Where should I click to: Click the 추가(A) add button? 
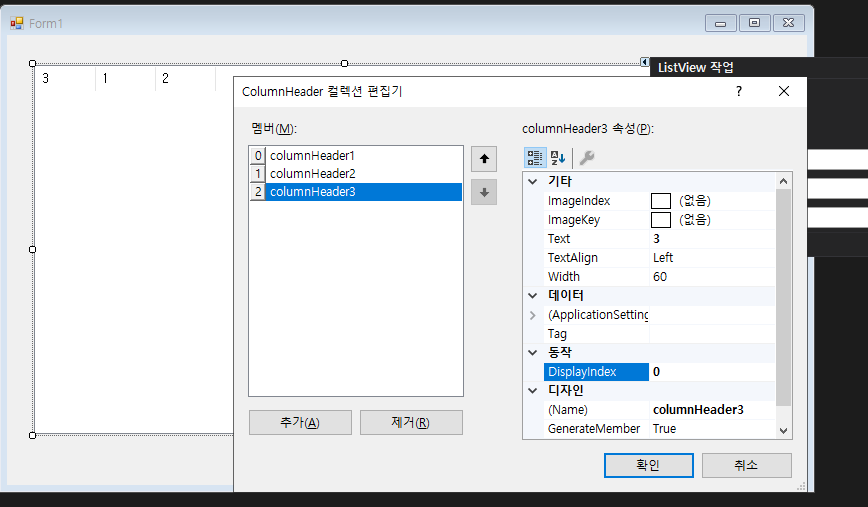click(300, 422)
